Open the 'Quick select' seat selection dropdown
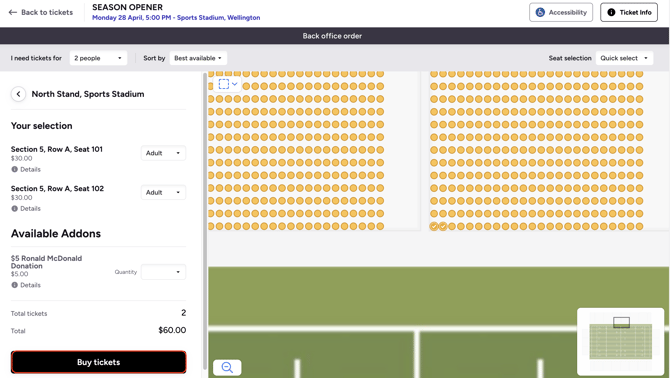The height and width of the screenshot is (378, 670). (x=624, y=58)
